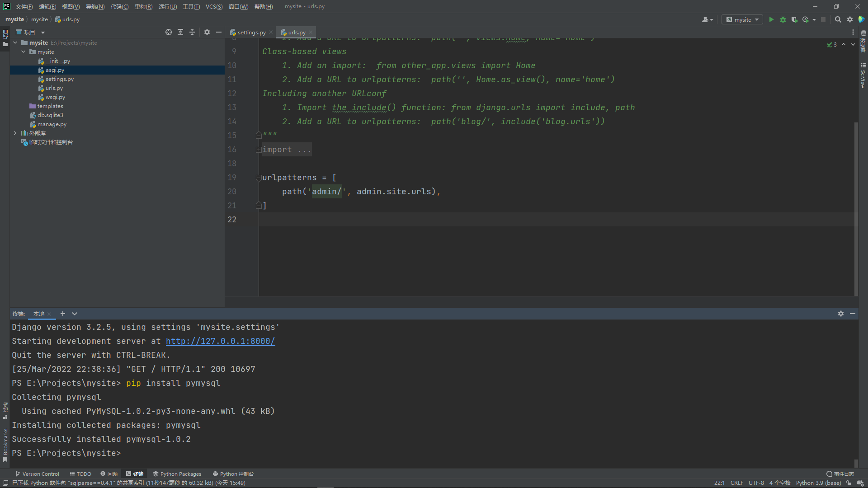868x488 pixels.
Task: Open the http://127.0.0.1:8000/ link
Action: (220, 341)
